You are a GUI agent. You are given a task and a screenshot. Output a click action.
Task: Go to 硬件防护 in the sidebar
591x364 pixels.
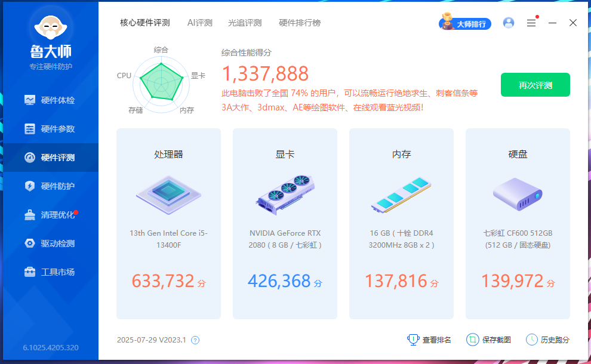(51, 186)
